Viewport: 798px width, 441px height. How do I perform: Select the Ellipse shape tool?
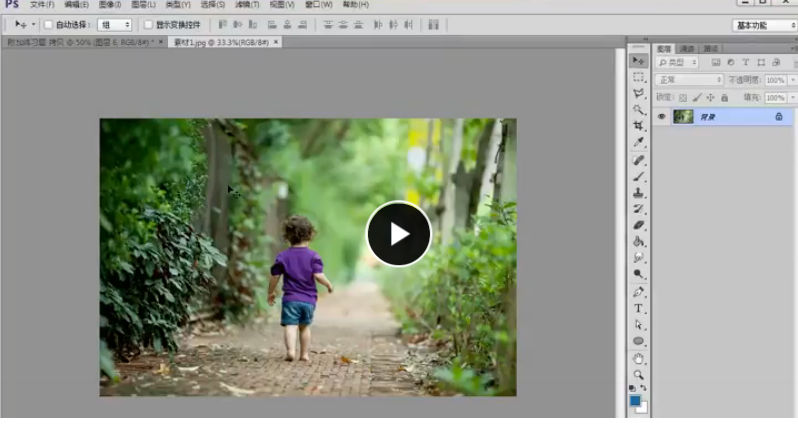[638, 341]
